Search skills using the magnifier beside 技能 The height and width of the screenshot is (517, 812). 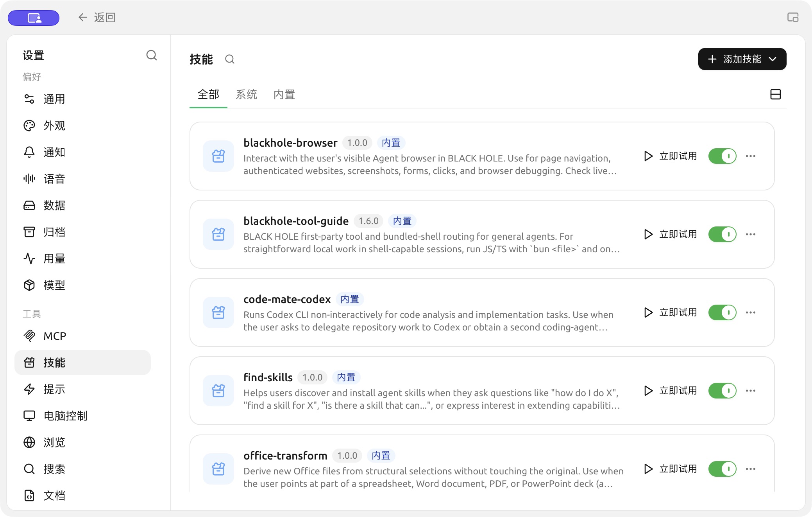tap(230, 59)
